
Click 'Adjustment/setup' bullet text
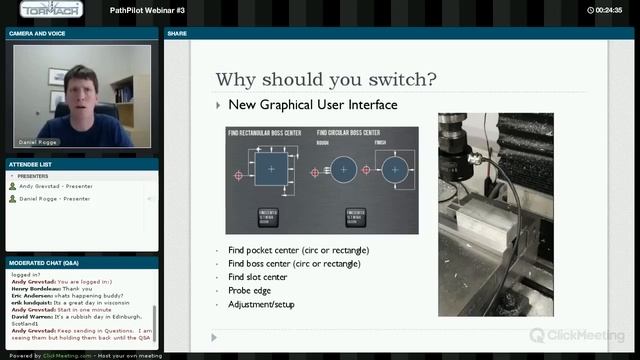(261, 304)
